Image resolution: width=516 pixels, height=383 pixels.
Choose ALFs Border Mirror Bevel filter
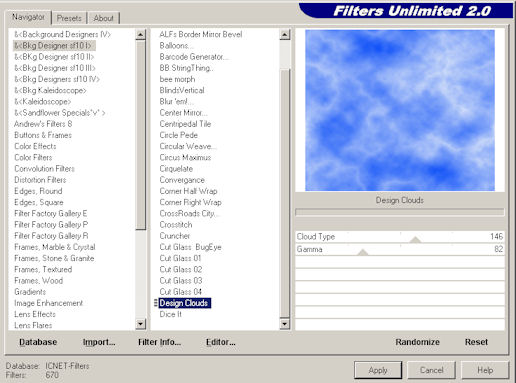[x=201, y=34]
